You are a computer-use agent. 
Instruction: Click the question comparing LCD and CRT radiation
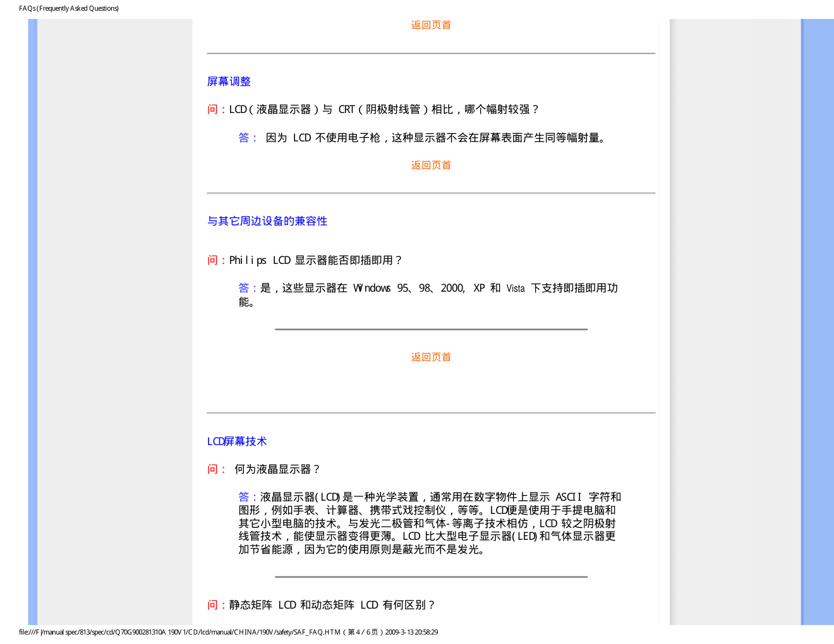pyautogui.click(x=384, y=109)
